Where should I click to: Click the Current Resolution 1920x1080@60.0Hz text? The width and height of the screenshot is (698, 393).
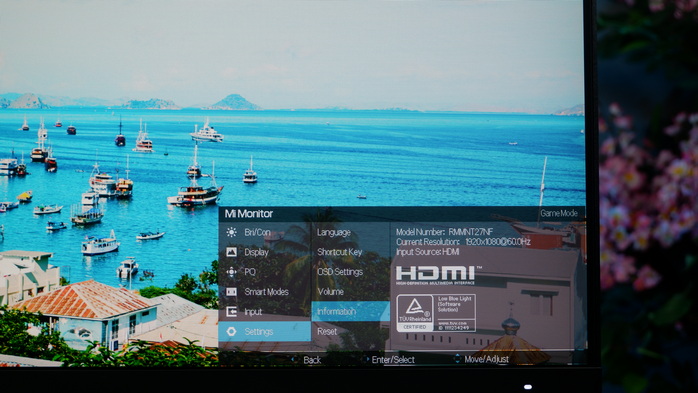coord(463,242)
